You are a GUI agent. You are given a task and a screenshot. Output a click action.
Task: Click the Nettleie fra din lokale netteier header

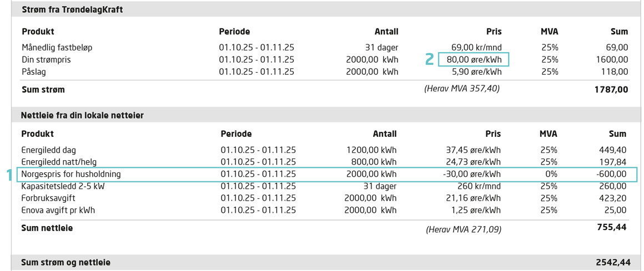pos(82,115)
